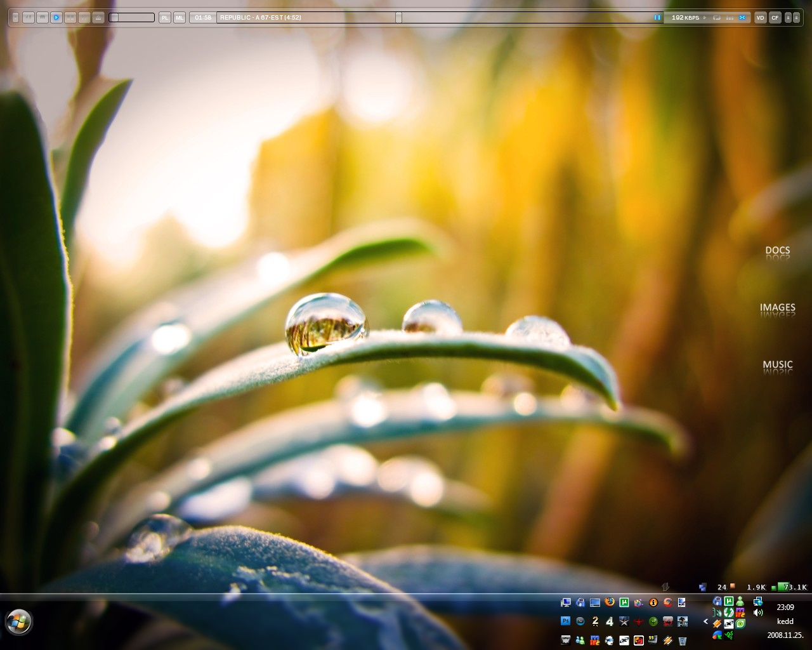Click the date 2008.11.25. in the taskbar
Screen dimensions: 812x650
[x=785, y=635]
